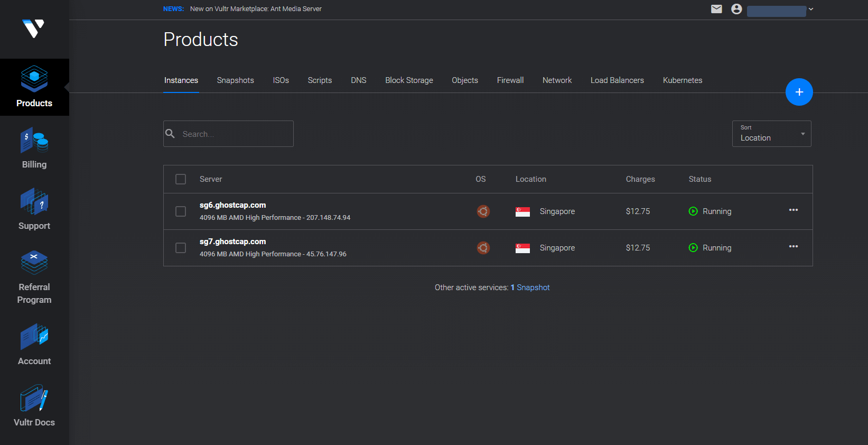Screen dimensions: 868x445
Task: Open the Vultr Docs icon
Action: point(34,398)
